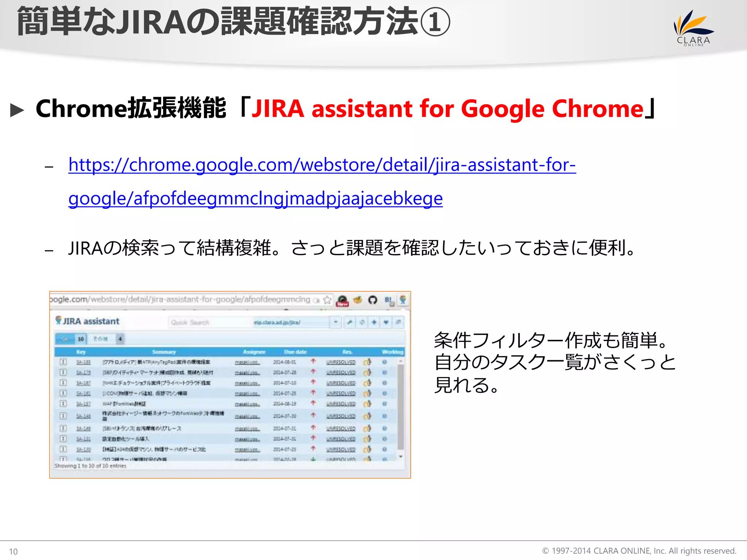This screenshot has width=747, height=560.
Task: Click 'Showing 1 to 10 of 10 entries' text
Action: [90, 466]
